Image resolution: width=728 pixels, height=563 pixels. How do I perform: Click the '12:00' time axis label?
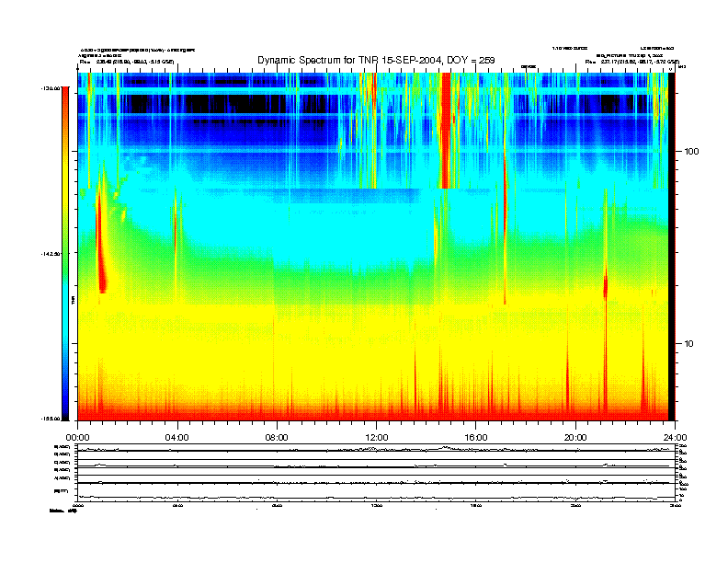coord(377,438)
